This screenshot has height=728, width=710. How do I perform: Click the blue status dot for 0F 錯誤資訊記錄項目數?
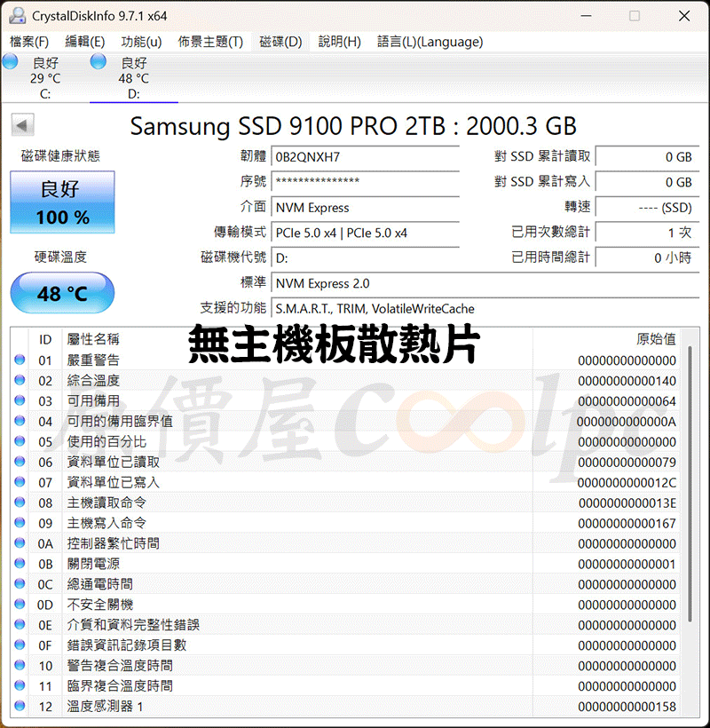point(20,645)
